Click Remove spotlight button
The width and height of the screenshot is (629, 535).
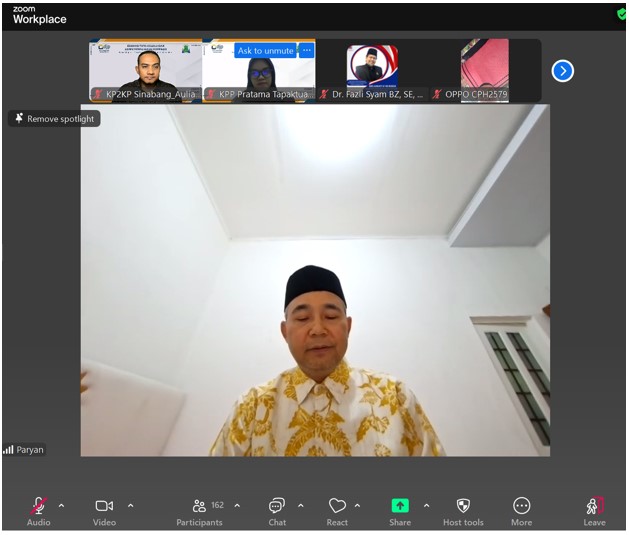click(x=54, y=119)
